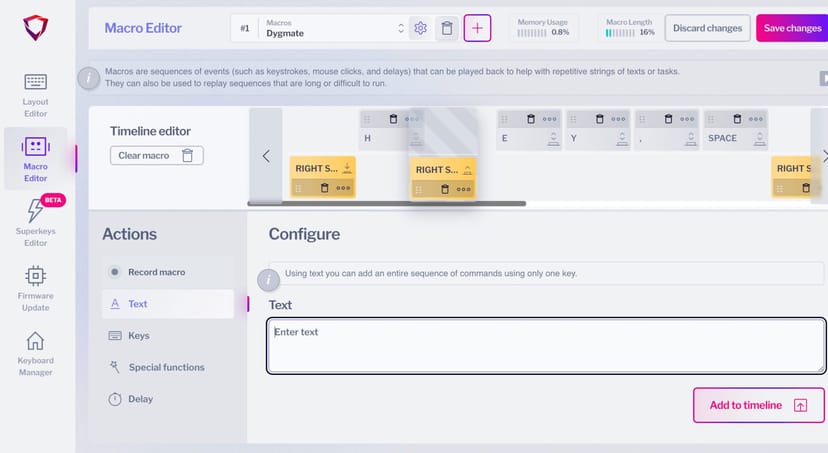Focus the Enter text input field
The image size is (828, 453).
pyautogui.click(x=546, y=345)
